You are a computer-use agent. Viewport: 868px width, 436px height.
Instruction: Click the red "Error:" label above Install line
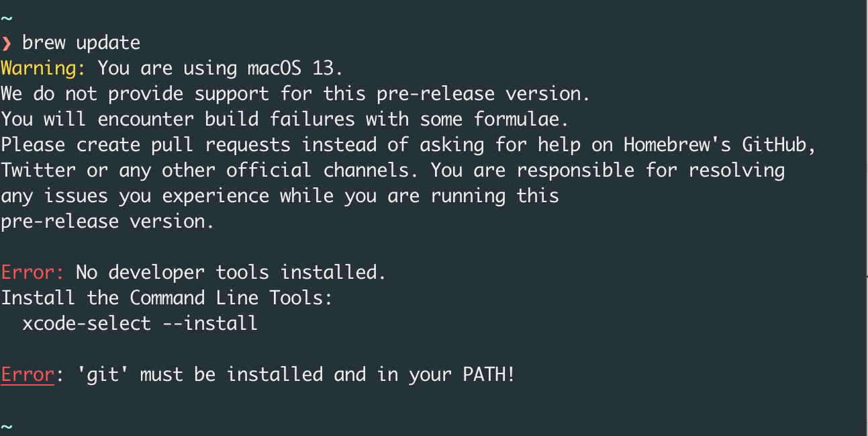pos(33,273)
